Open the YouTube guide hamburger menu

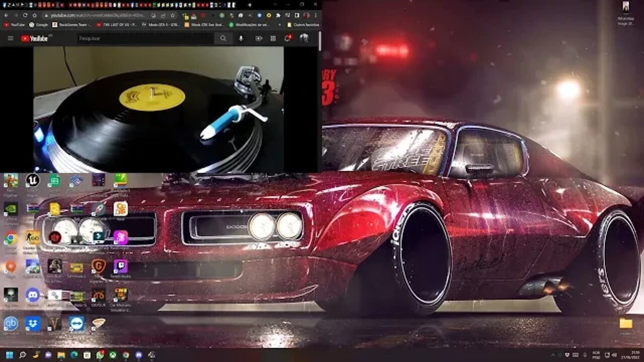(x=10, y=38)
